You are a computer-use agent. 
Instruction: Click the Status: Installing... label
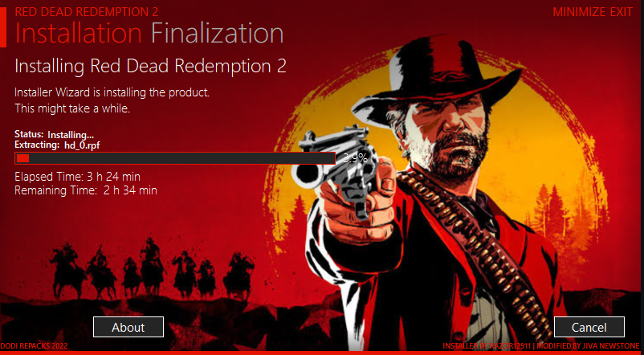[55, 134]
